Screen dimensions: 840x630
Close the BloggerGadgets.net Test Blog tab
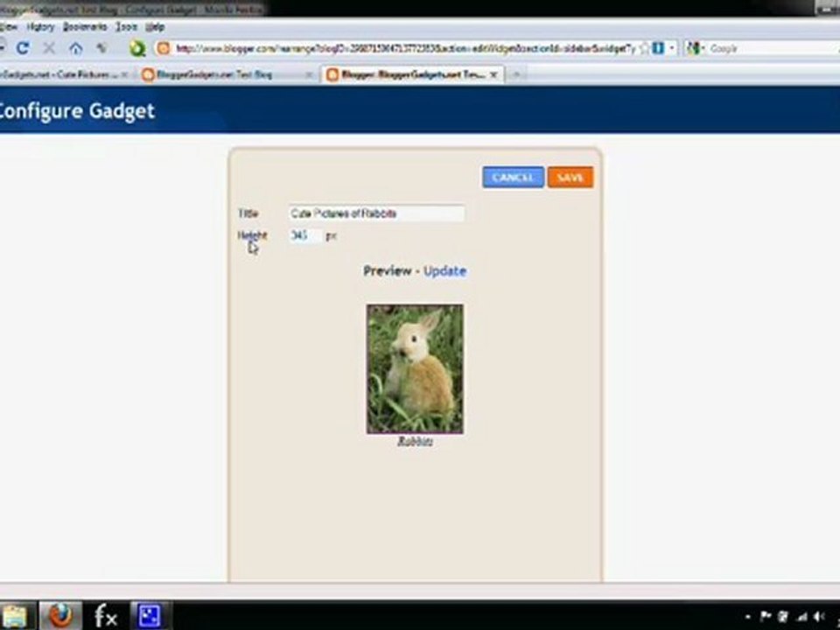[x=309, y=74]
